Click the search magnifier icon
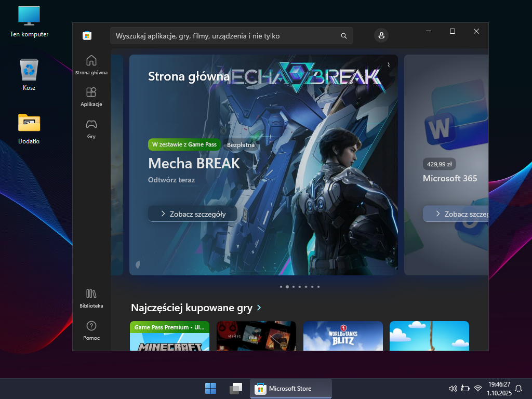The image size is (532, 399). click(x=343, y=36)
